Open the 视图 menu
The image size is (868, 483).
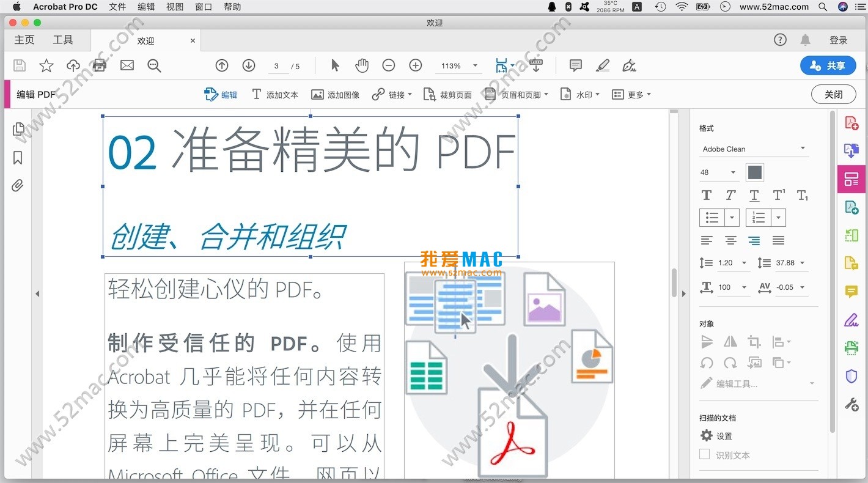(175, 7)
